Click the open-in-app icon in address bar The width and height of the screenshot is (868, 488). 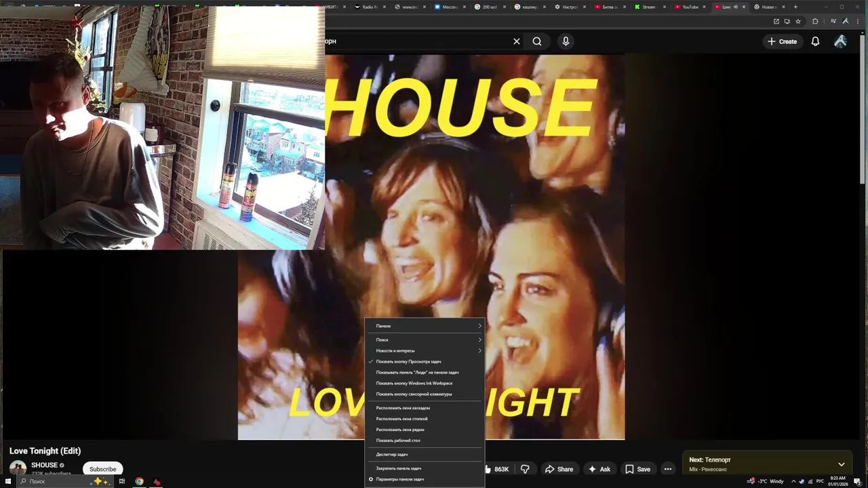[x=776, y=21]
